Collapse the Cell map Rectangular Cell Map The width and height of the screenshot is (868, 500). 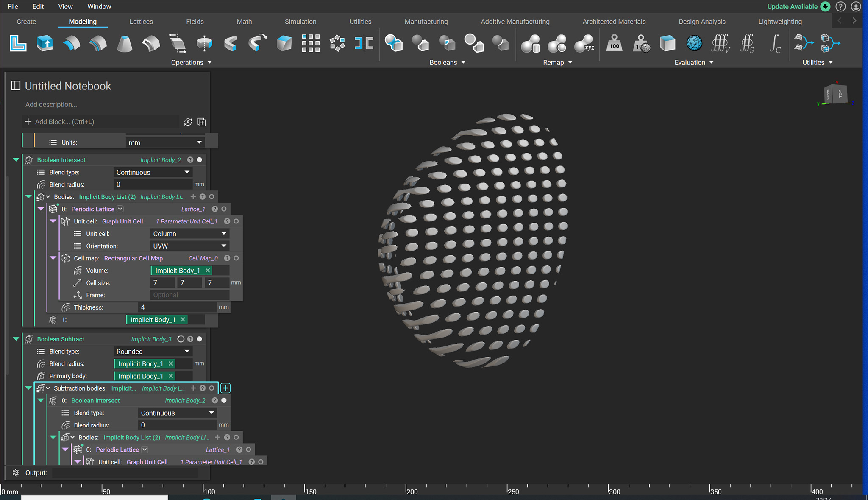click(x=53, y=258)
